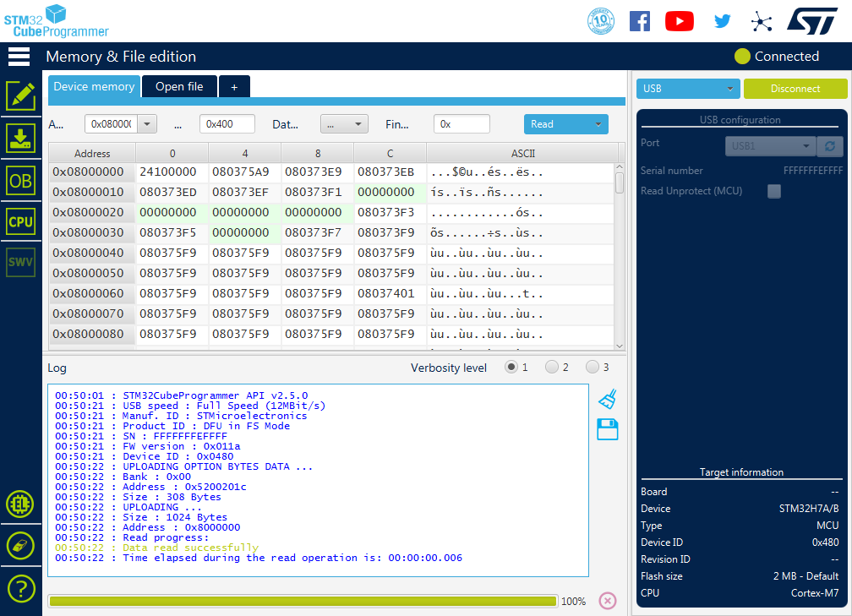The width and height of the screenshot is (852, 616).
Task: Click the ASCII column header
Action: [522, 153]
